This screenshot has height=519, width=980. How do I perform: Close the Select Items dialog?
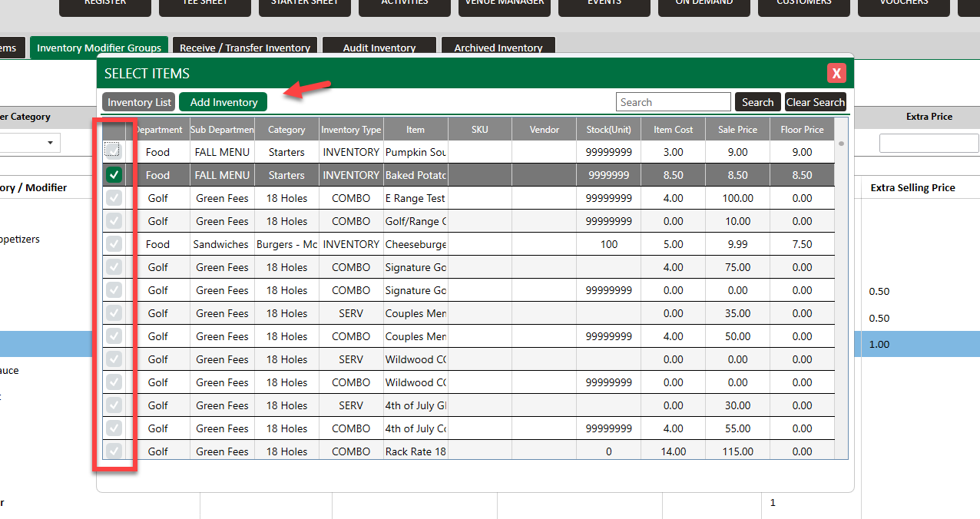pos(836,74)
